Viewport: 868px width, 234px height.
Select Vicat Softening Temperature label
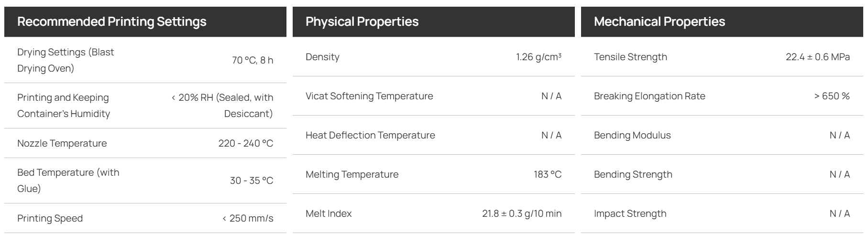369,96
